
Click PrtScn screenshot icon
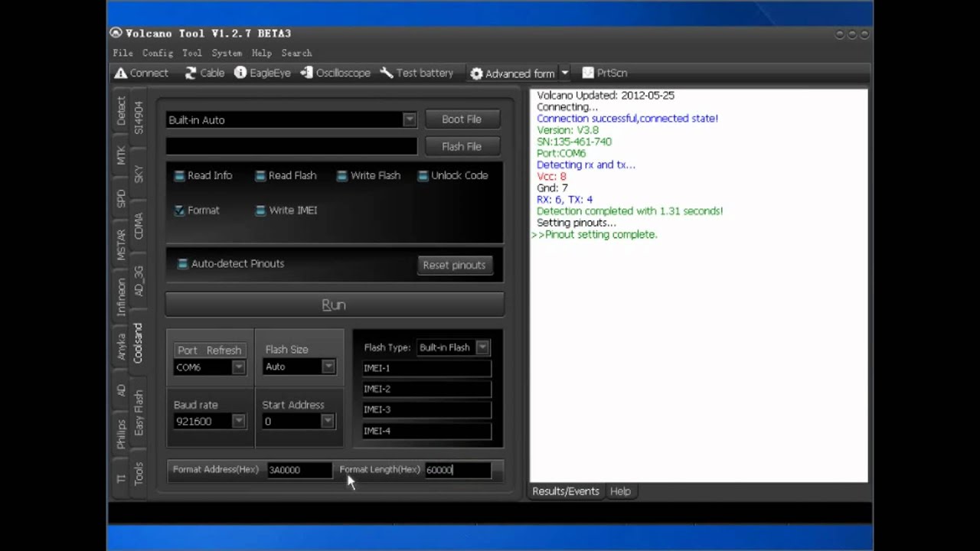[588, 73]
